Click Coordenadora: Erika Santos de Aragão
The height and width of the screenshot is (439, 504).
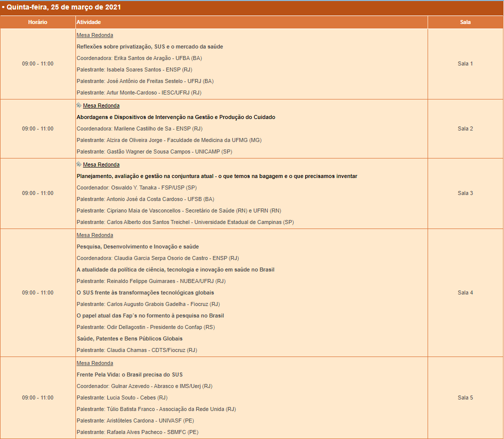click(139, 58)
